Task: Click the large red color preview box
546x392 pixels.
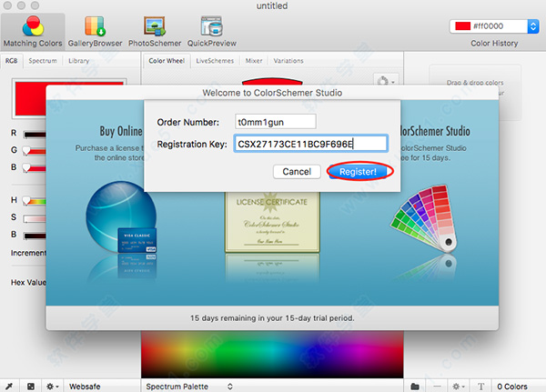Action: pos(31,99)
